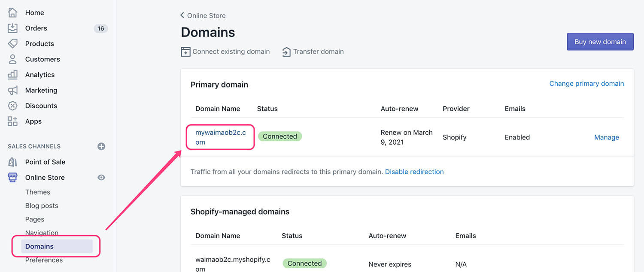Open Manage for the primary domain
644x272 pixels.
pos(606,137)
